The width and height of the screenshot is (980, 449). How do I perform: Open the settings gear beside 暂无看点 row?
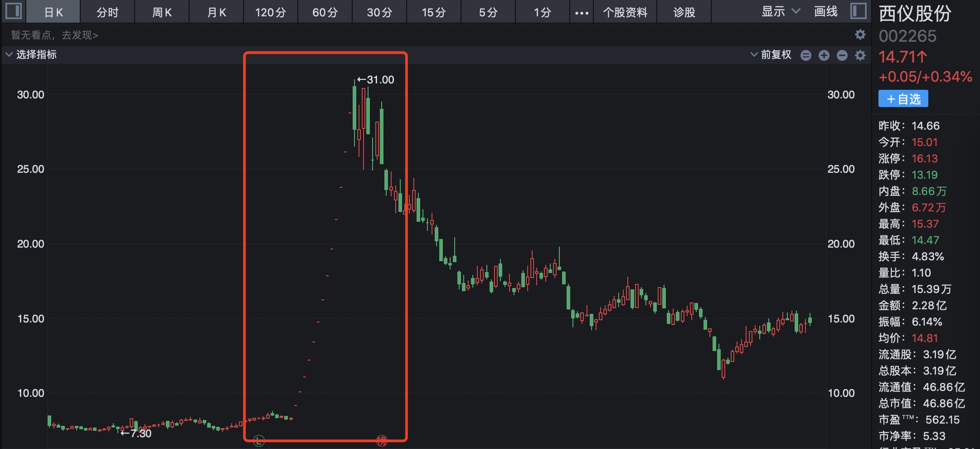point(860,34)
